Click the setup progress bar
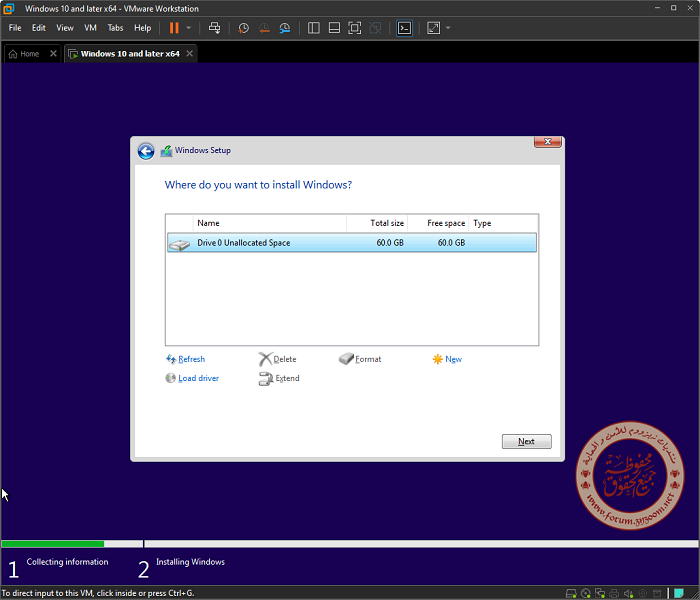700x600 pixels. tap(350, 544)
